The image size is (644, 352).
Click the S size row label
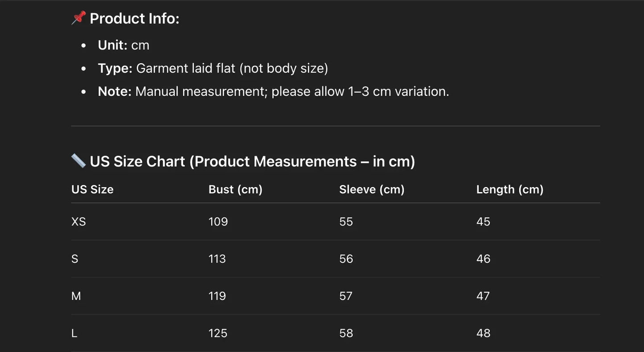pyautogui.click(x=75, y=259)
